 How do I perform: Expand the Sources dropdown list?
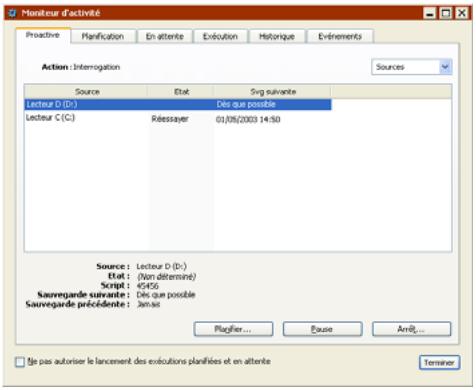[x=445, y=67]
